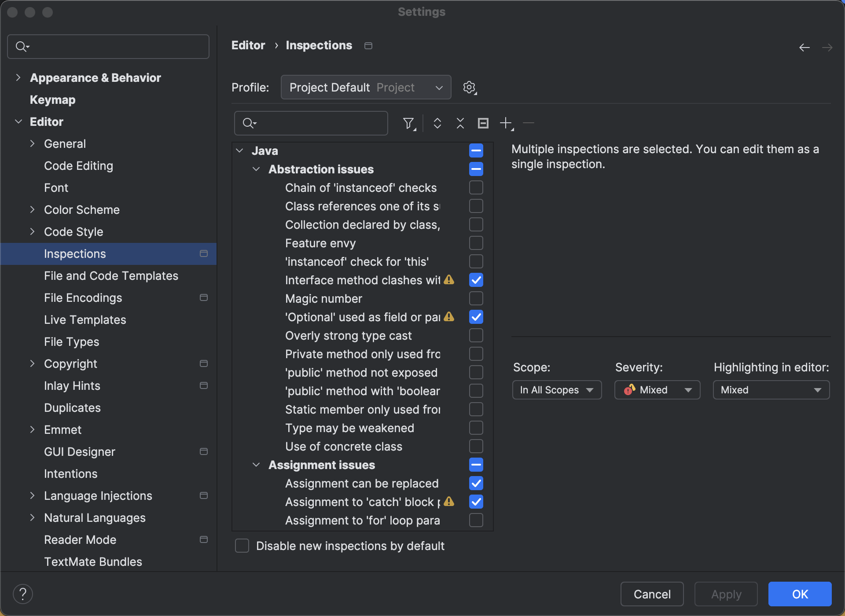Image resolution: width=845 pixels, height=616 pixels.
Task: Disable the Interface method clashes inspection
Action: [x=476, y=280]
